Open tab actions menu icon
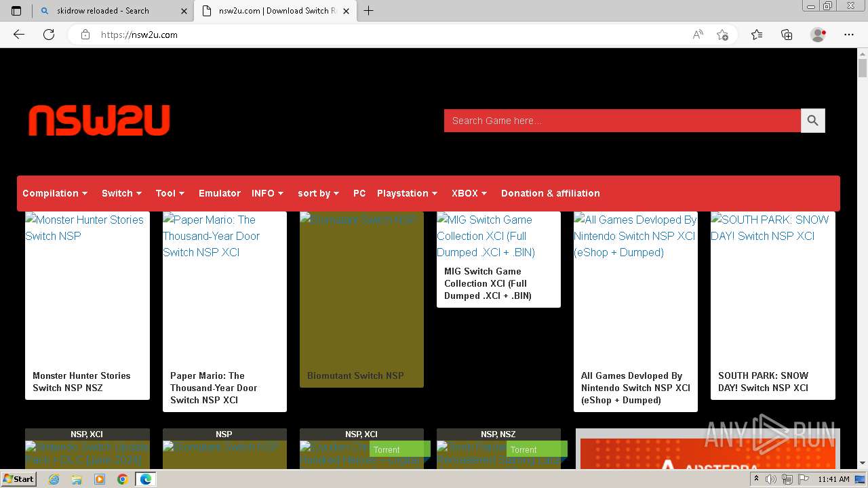Image resolution: width=868 pixels, height=488 pixels. [x=16, y=10]
